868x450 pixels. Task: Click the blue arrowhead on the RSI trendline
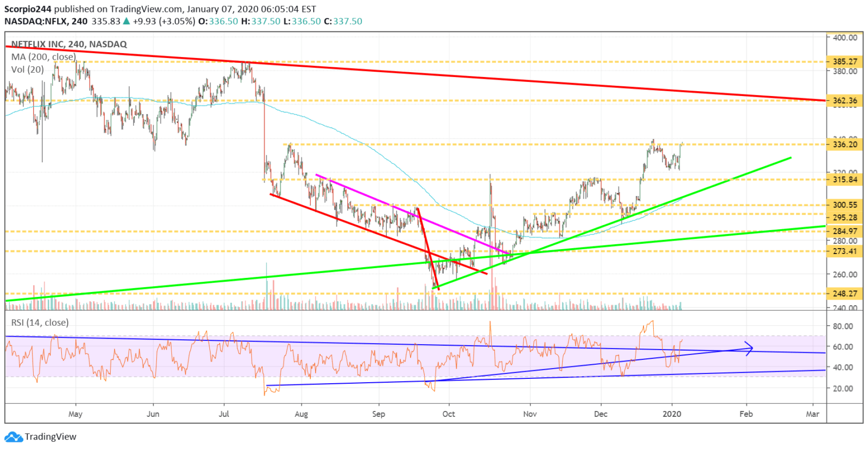tap(749, 348)
